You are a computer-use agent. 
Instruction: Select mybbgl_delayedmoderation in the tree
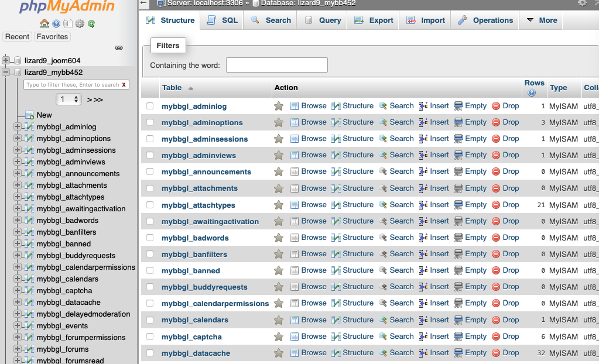pyautogui.click(x=83, y=314)
